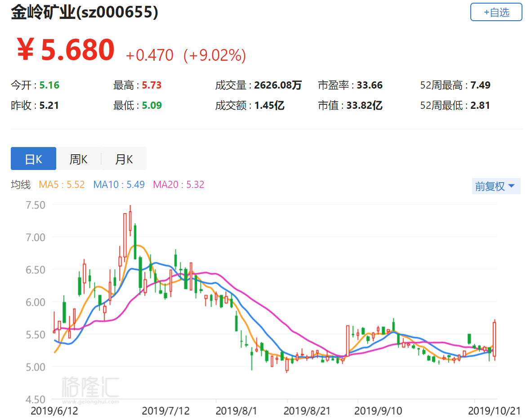The image size is (531, 420).
Task: Switch to the 周K weekly tab
Action: (79, 159)
